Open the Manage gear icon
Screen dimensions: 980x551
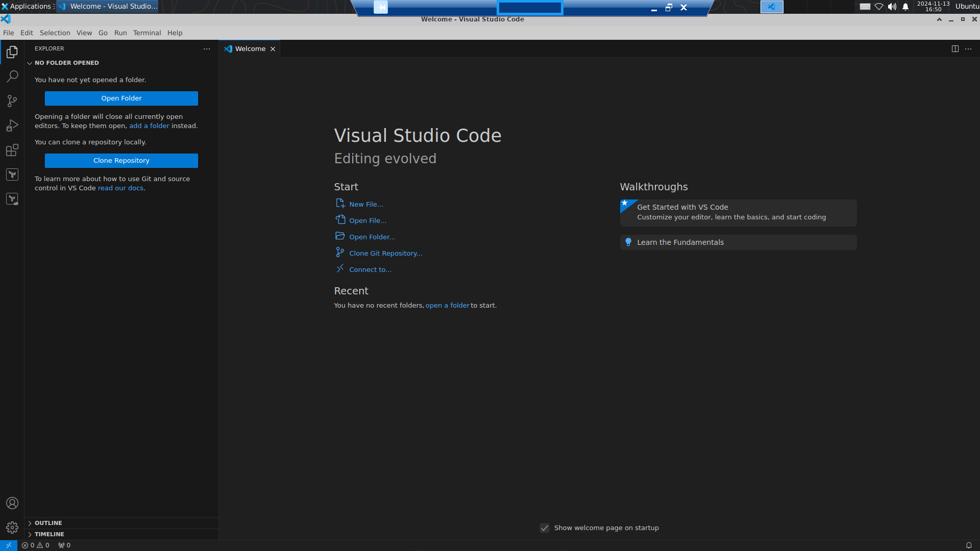coord(12,527)
